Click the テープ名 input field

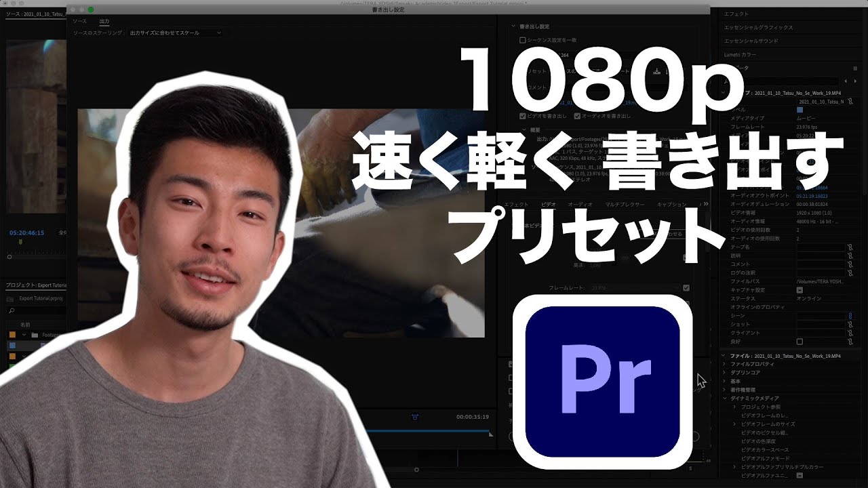tap(821, 247)
